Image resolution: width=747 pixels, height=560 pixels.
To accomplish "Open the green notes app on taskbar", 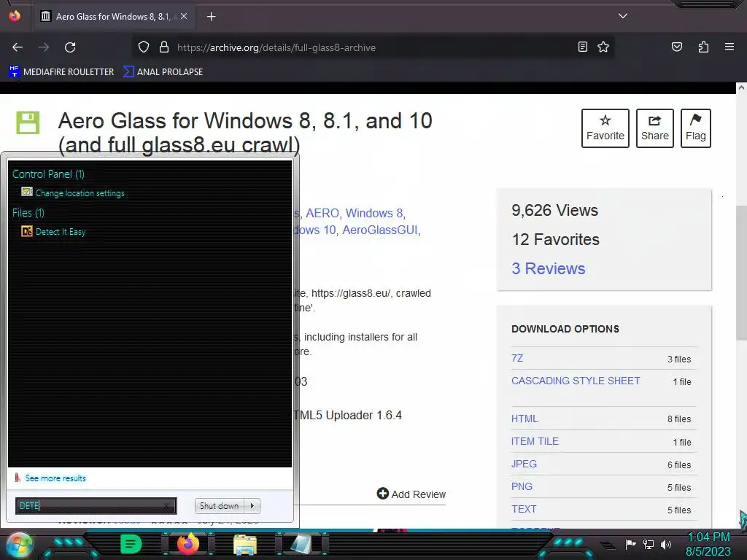I will [x=131, y=544].
